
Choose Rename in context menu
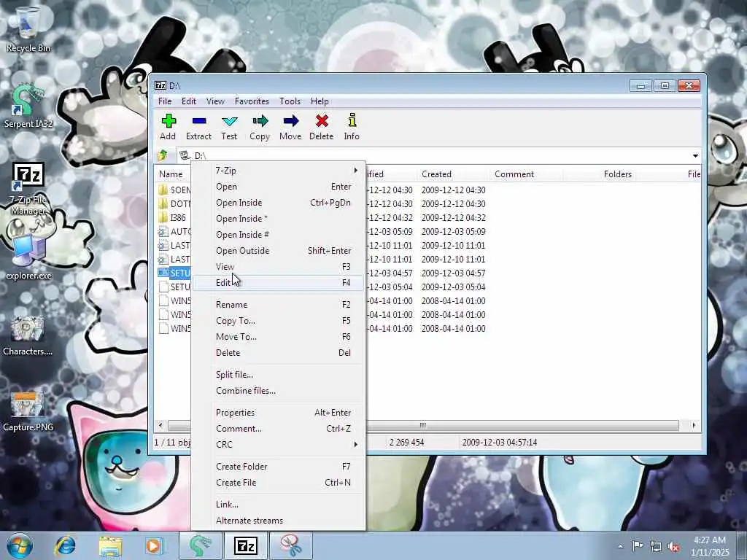pos(278,304)
